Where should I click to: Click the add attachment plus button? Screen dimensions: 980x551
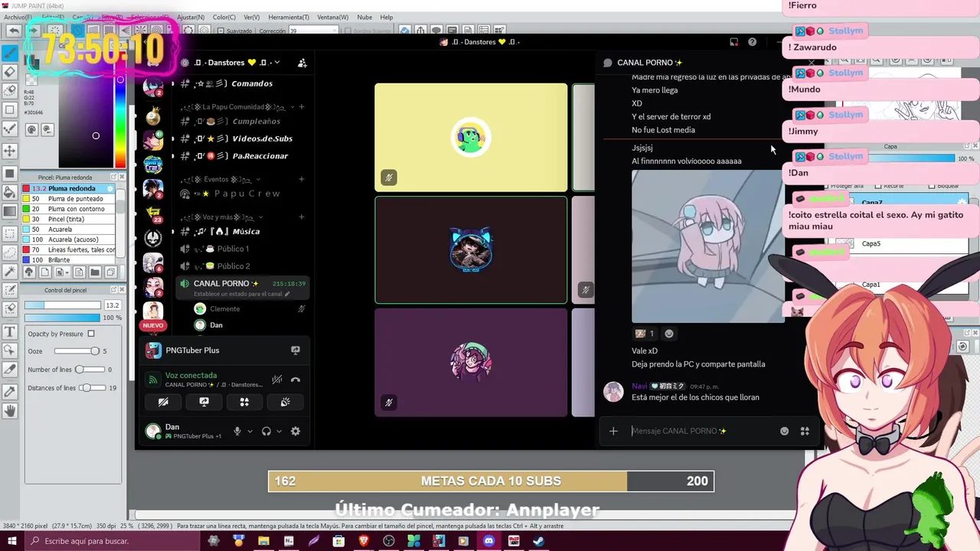click(x=613, y=431)
